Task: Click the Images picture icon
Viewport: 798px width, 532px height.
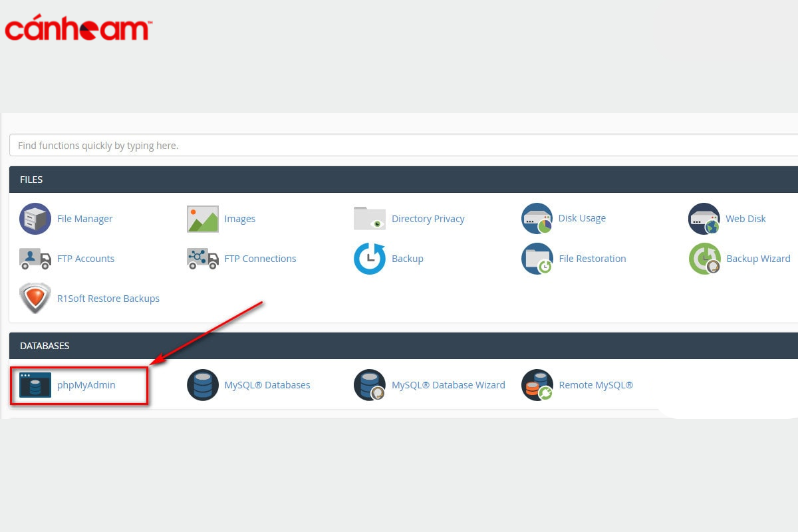Action: pyautogui.click(x=203, y=219)
